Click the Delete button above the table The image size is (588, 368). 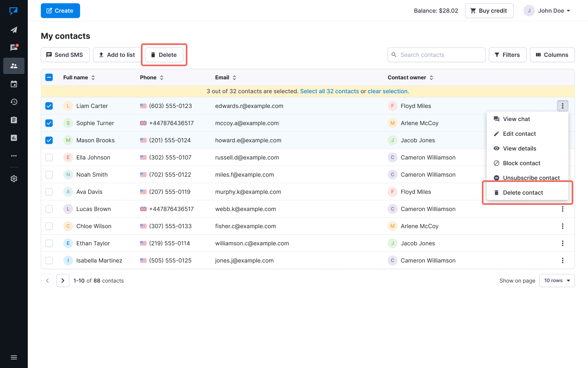164,55
